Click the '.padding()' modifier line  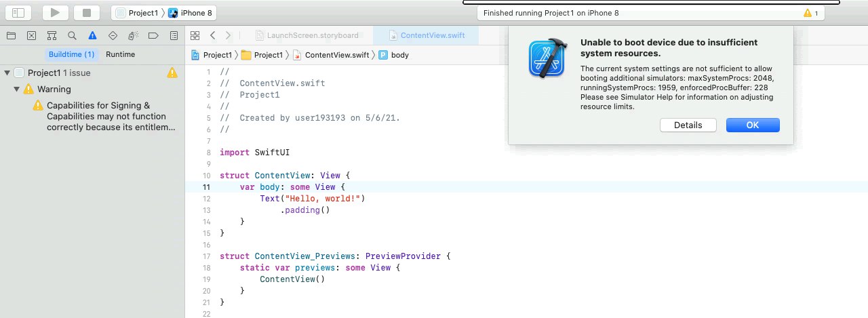(304, 210)
